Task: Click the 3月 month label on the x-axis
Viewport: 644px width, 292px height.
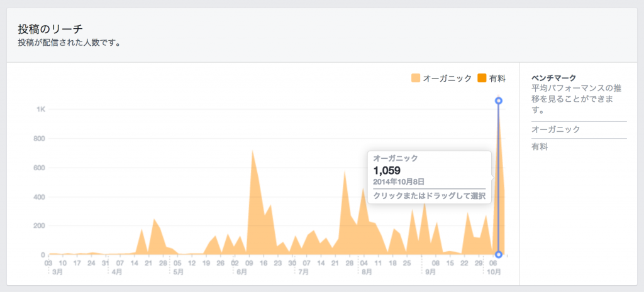Action: tap(57, 272)
